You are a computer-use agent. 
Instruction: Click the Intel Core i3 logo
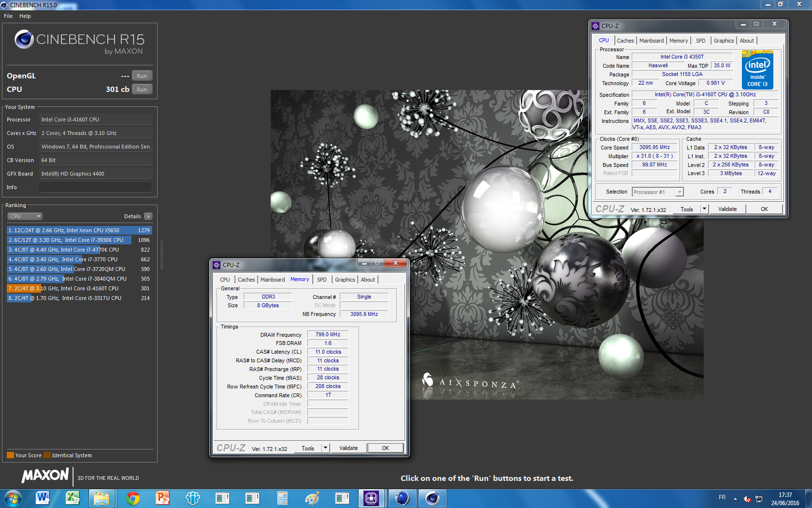(757, 70)
